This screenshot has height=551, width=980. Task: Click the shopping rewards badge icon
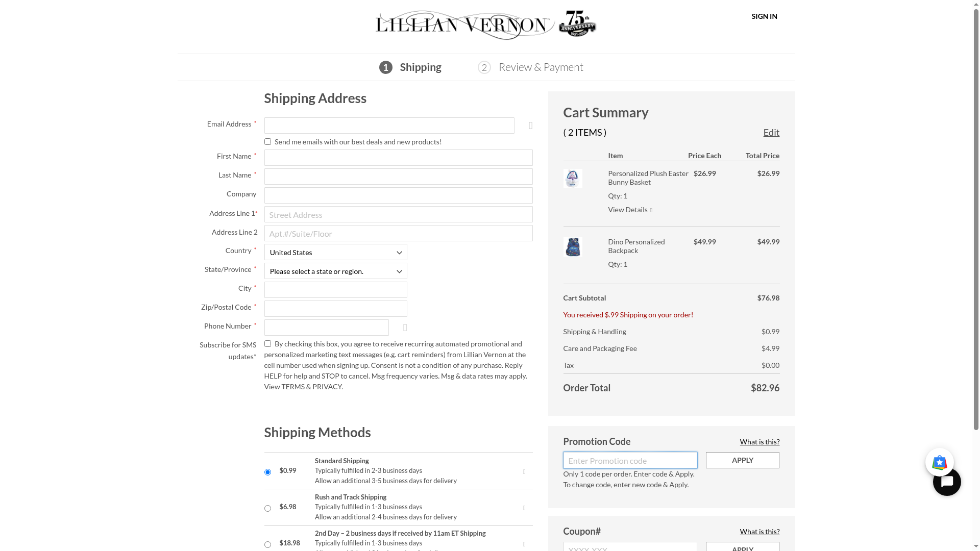coord(939,462)
